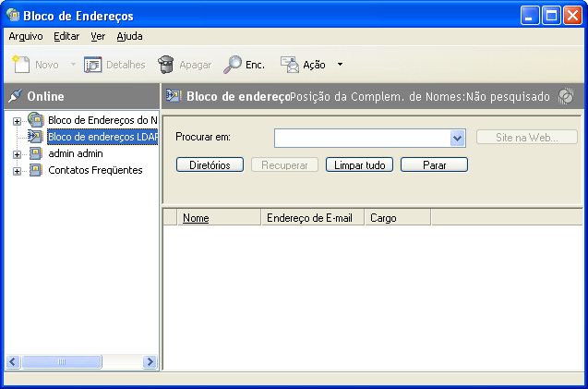Click the Endereço de E-mail column header
The height and width of the screenshot is (389, 588).
coord(312,218)
